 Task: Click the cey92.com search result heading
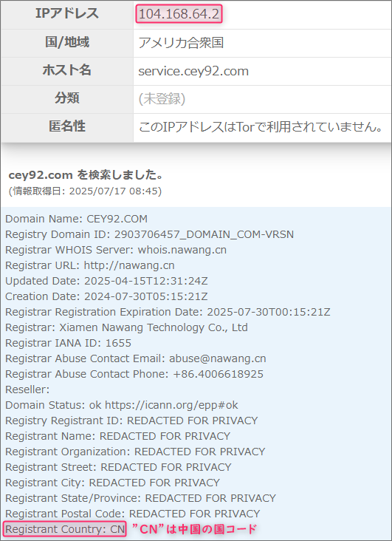pyautogui.click(x=86, y=175)
